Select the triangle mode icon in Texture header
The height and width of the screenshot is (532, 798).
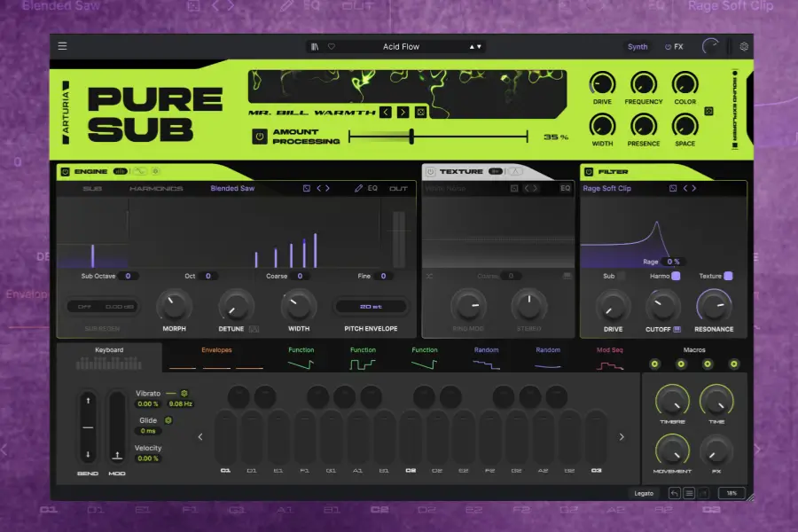pos(515,171)
